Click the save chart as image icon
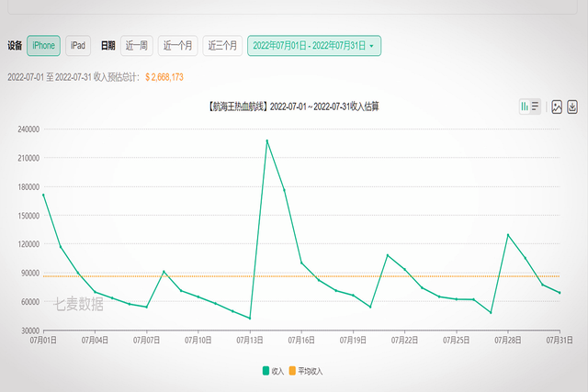The height and width of the screenshot is (392, 588). tap(557, 106)
